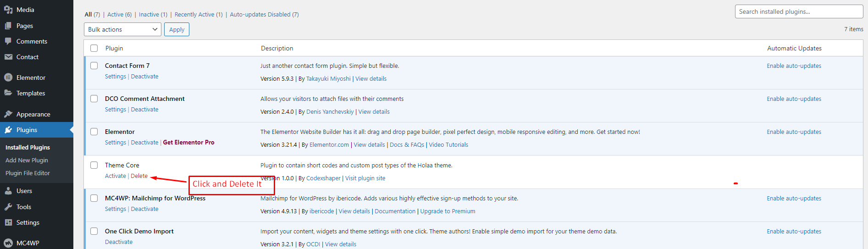
Task: Select the Theme Core plugin checkbox
Action: pos(94,165)
